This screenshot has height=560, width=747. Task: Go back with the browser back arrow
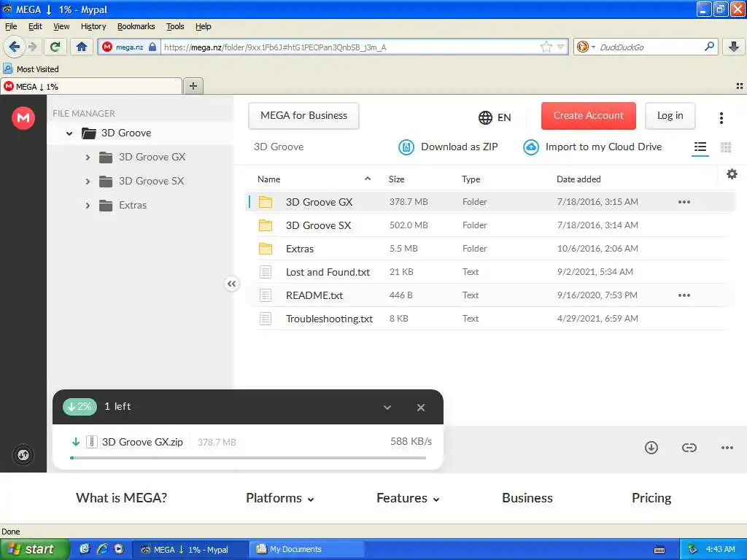click(x=15, y=47)
